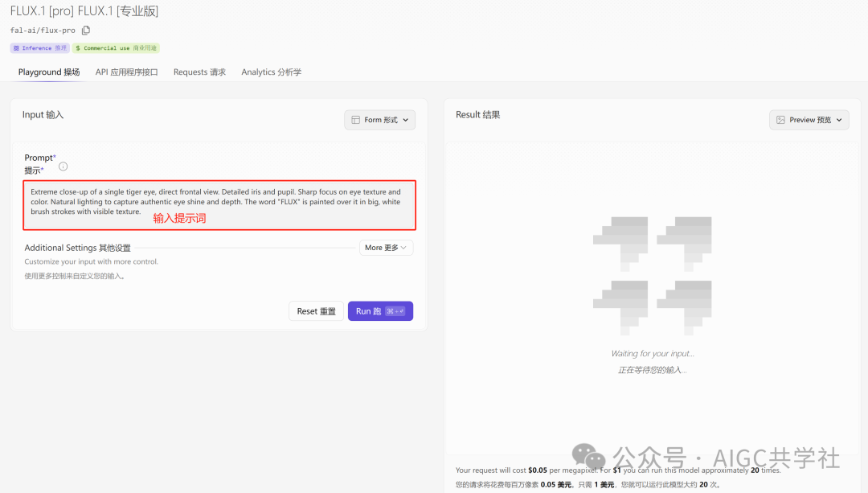Click 'Customize your input with more control.' text
This screenshot has width=868, height=493.
coord(92,261)
